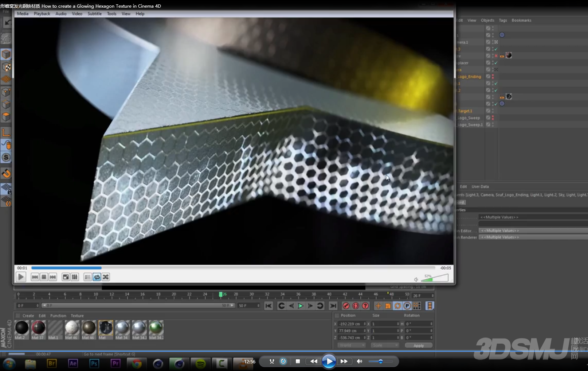588x371 pixels.
Task: Toggle Position keying in Cinema 4D
Action: tap(378, 306)
